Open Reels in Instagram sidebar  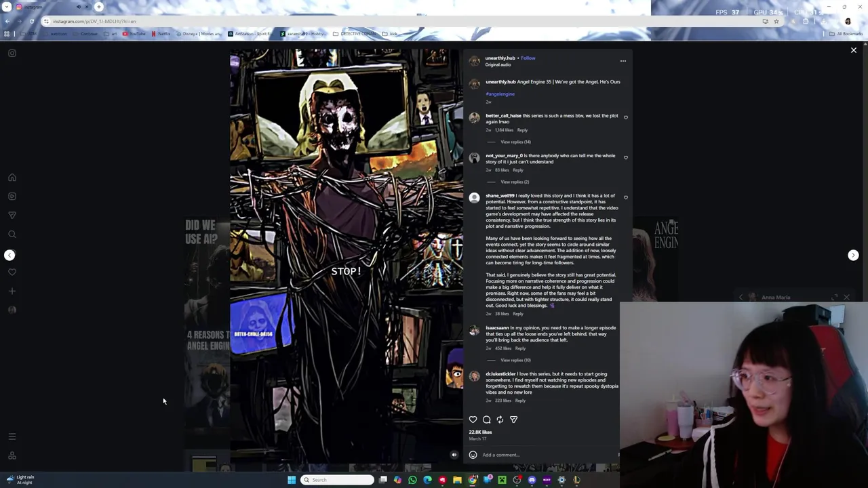12,197
